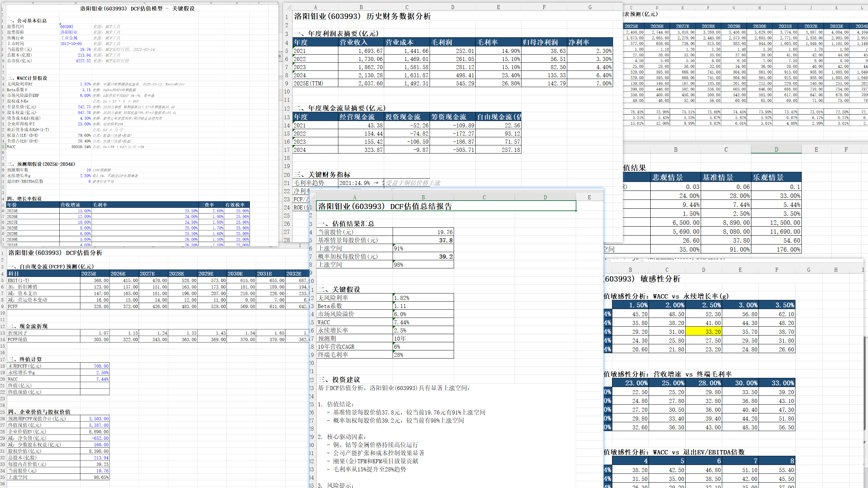Image resolution: width=868 pixels, height=488 pixels.
Task: Select the 末期FCFF value 708.00 cell
Action: click(x=95, y=366)
